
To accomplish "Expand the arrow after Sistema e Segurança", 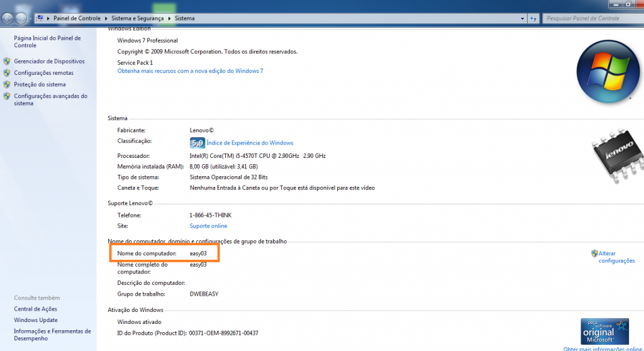I will (169, 18).
